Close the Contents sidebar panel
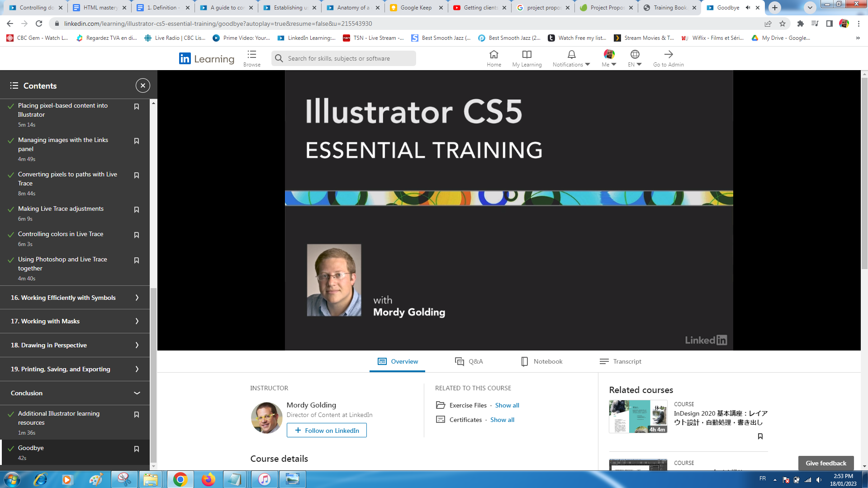 (142, 85)
